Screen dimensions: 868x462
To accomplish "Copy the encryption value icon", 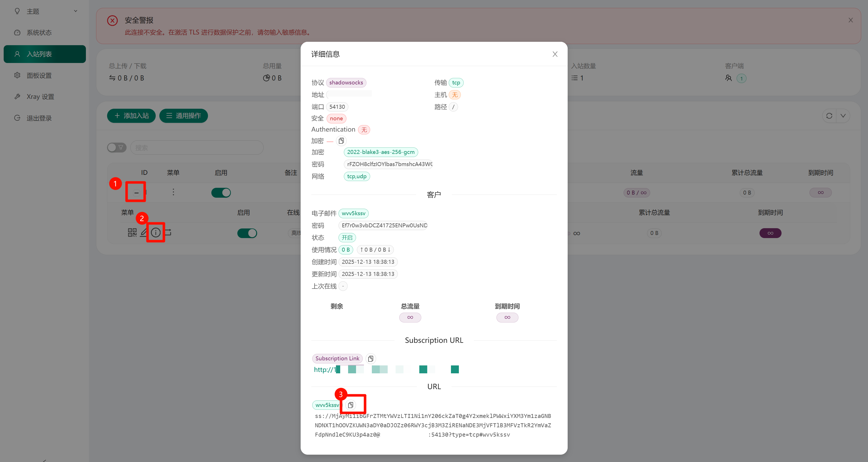I will coord(341,141).
